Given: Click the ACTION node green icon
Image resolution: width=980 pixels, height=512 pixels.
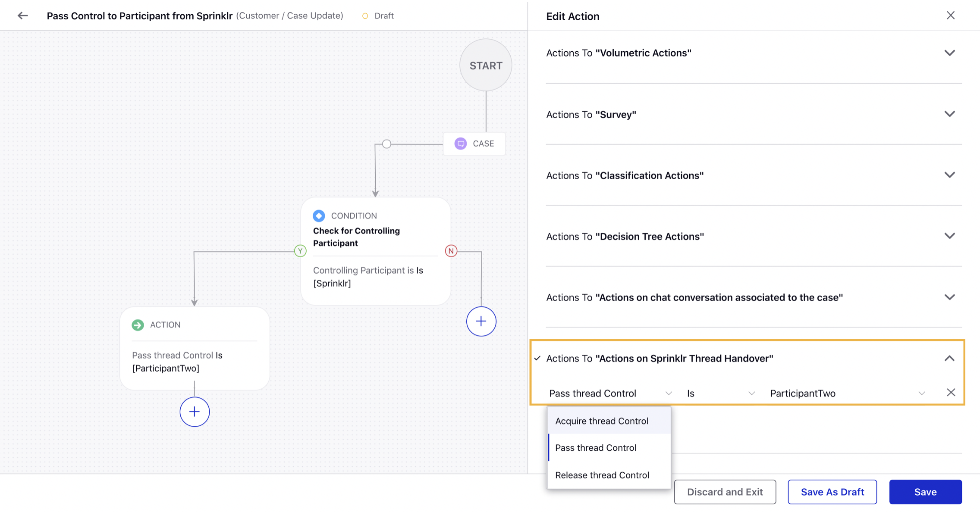Looking at the screenshot, I should pyautogui.click(x=138, y=325).
